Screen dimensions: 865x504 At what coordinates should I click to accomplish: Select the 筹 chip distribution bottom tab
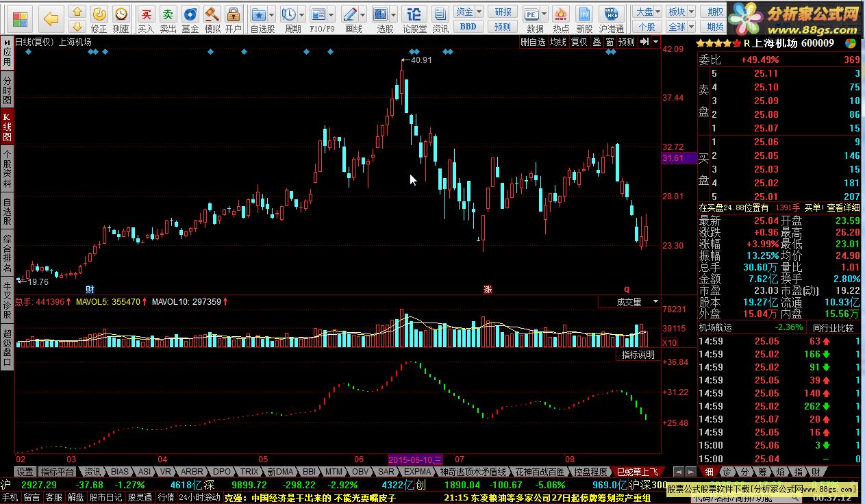coord(762,472)
